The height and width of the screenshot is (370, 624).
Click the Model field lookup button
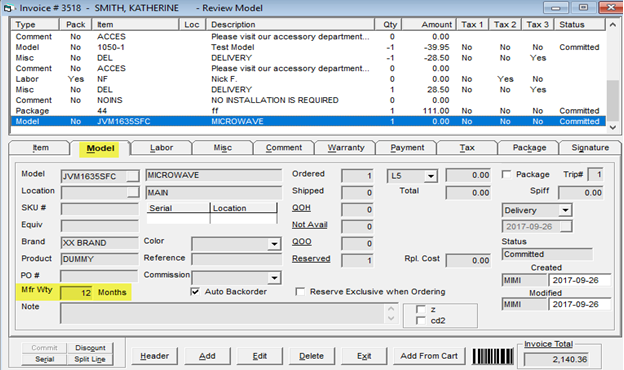click(x=133, y=176)
